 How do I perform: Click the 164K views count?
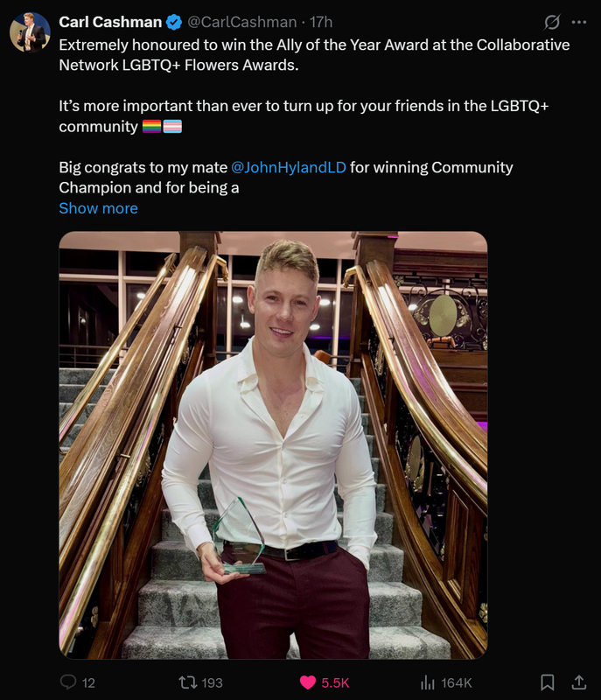(457, 682)
